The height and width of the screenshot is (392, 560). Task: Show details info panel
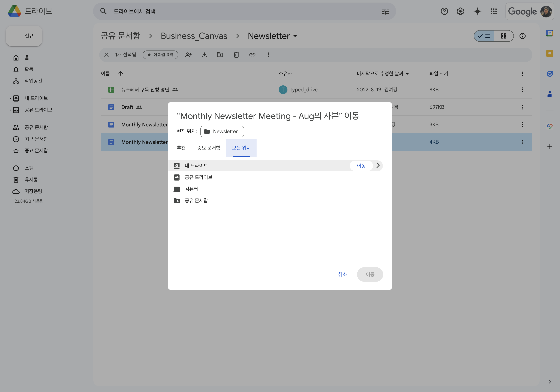522,36
